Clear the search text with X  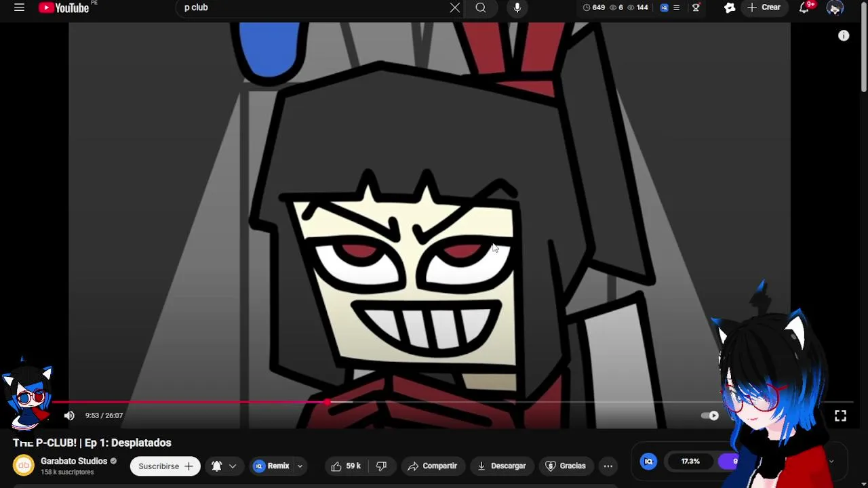[x=454, y=7]
